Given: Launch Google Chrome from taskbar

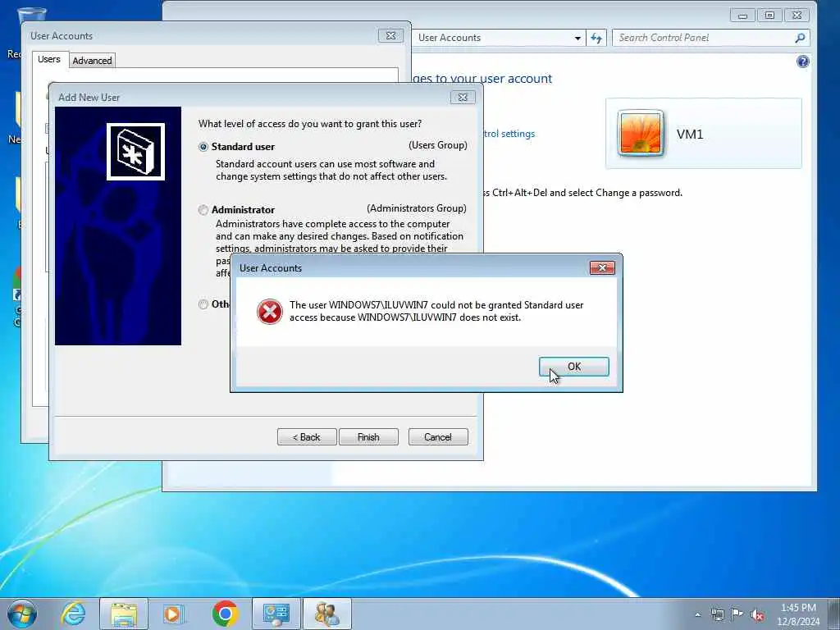Looking at the screenshot, I should click(225, 614).
